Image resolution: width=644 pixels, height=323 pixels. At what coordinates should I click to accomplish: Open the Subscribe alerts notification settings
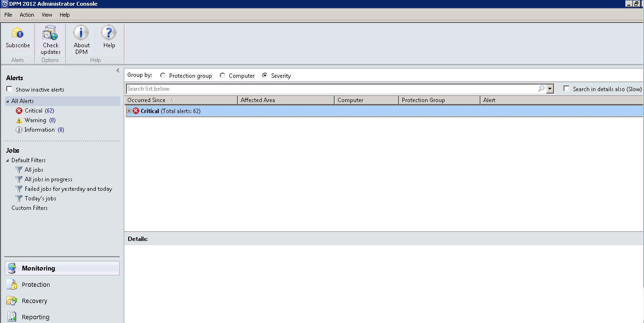click(x=18, y=38)
